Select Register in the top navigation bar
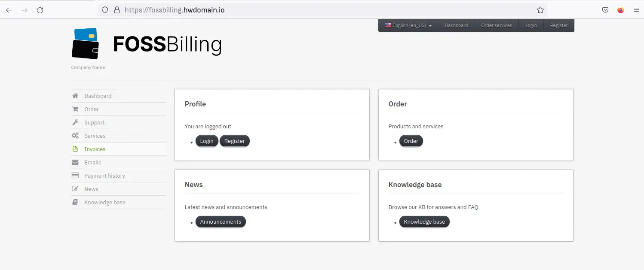 pyautogui.click(x=559, y=25)
